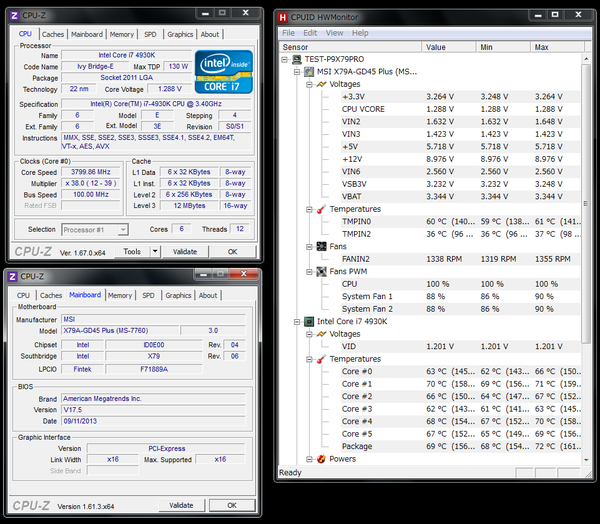Click the Core Speed value 3799.86 MHz
Image resolution: width=600 pixels, height=524 pixels.
[x=91, y=172]
